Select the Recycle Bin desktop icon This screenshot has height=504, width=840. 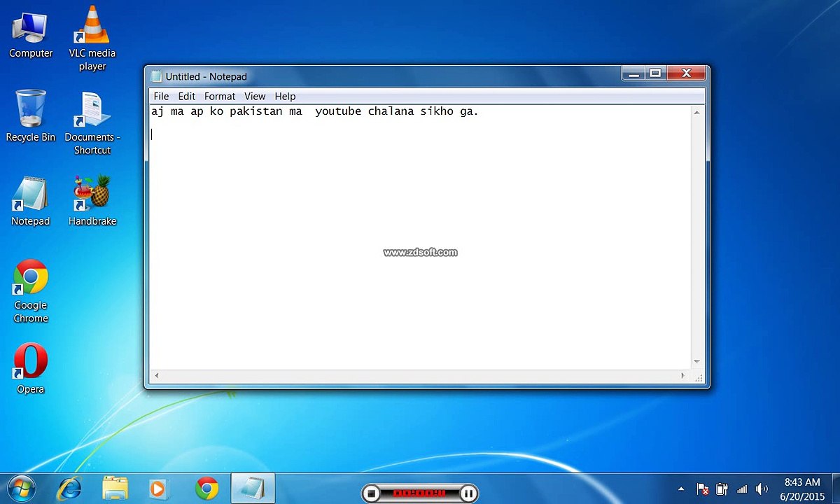[x=31, y=116]
